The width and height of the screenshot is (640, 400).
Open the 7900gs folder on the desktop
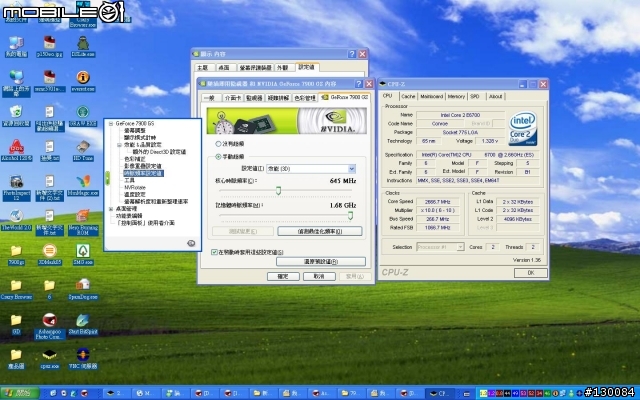(16, 255)
